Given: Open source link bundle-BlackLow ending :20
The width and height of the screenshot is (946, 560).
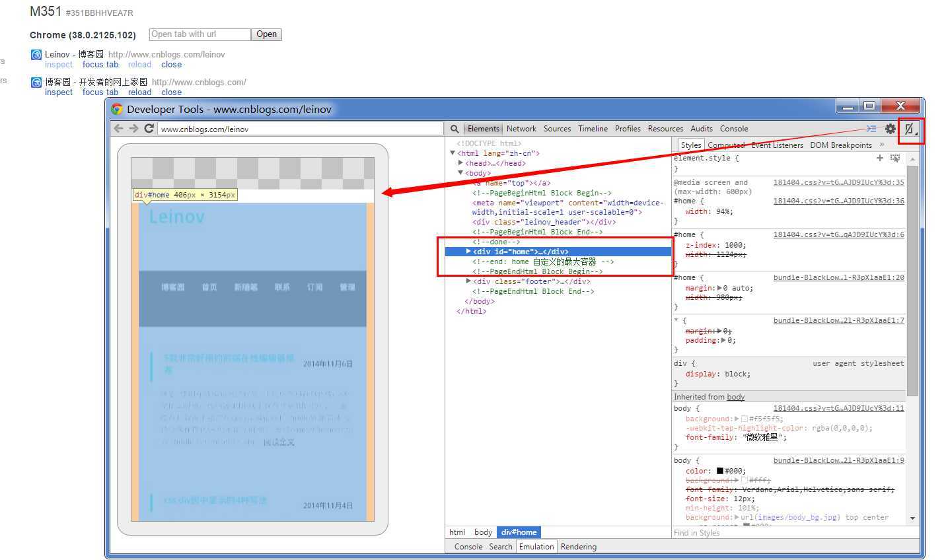Looking at the screenshot, I should pyautogui.click(x=839, y=277).
